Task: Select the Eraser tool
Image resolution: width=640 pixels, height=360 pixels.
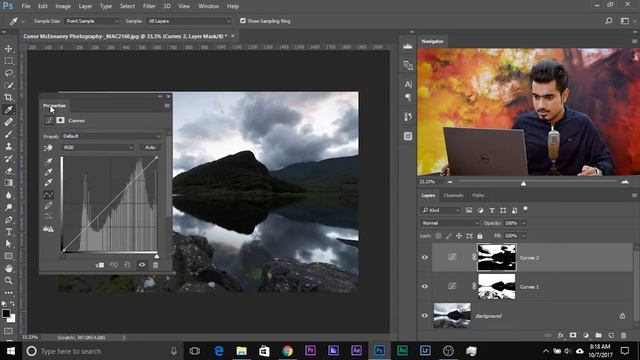Action: coord(9,171)
